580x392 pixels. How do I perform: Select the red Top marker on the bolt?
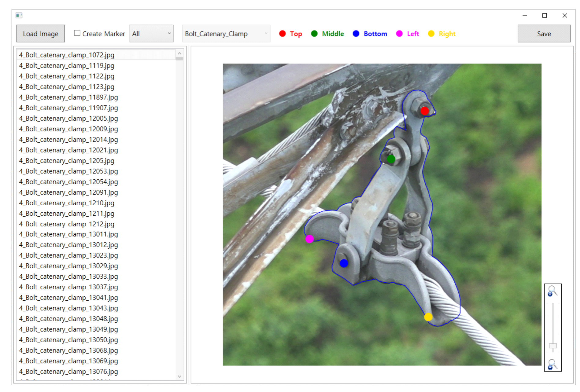(x=424, y=111)
